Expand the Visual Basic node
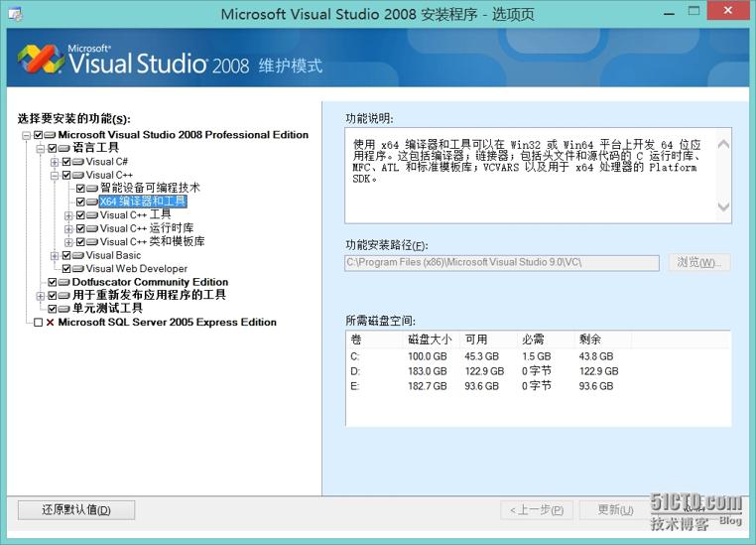Image resolution: width=756 pixels, height=545 pixels. click(55, 255)
